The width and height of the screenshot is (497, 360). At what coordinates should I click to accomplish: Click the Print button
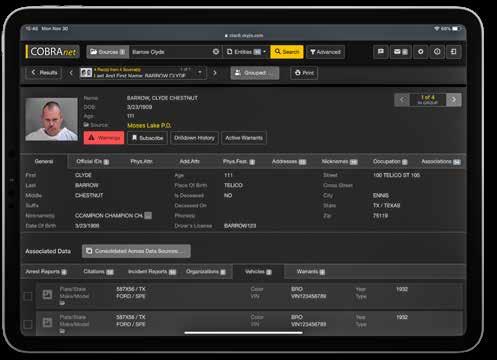coord(304,73)
